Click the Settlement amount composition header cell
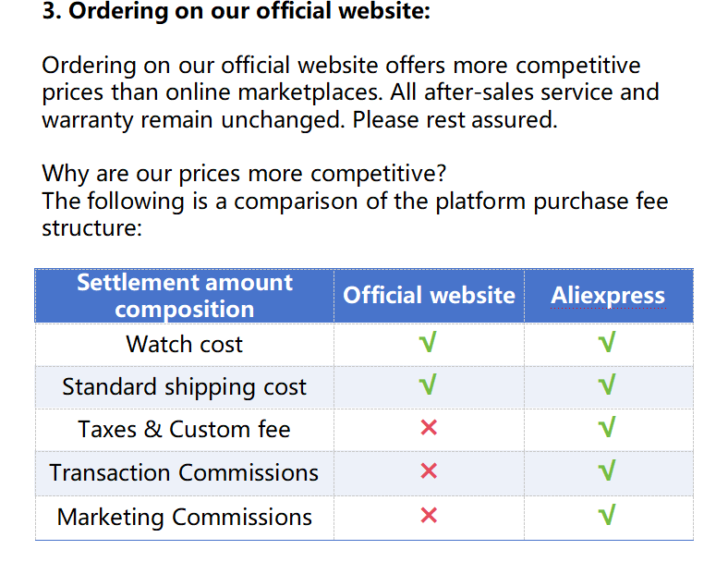 pyautogui.click(x=184, y=296)
